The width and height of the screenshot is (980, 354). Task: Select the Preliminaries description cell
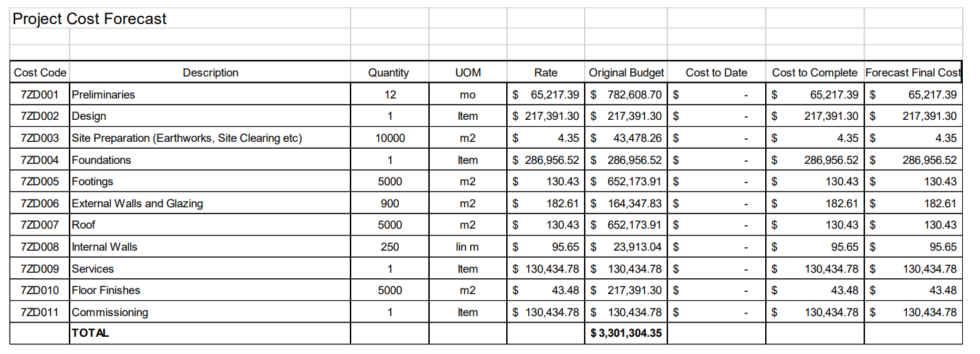tap(210, 94)
